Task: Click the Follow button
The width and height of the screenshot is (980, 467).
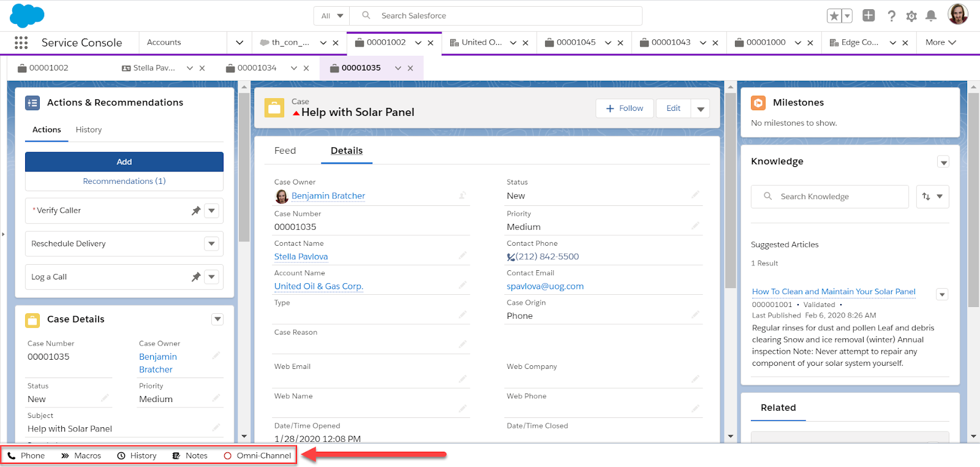Action: [x=625, y=108]
